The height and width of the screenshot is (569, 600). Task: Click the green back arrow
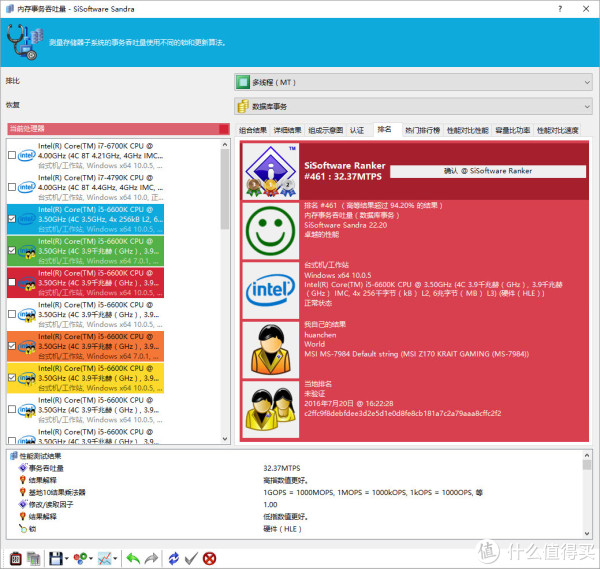133,559
